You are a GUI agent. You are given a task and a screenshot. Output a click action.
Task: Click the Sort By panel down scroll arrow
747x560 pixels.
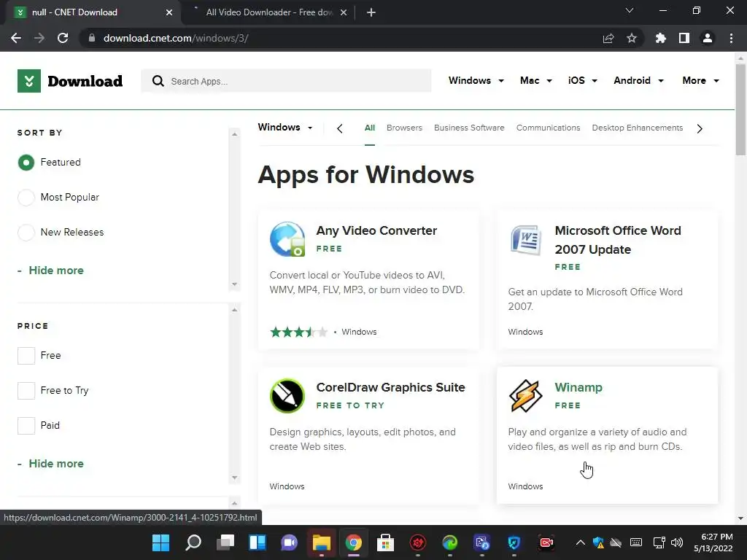coord(234,284)
